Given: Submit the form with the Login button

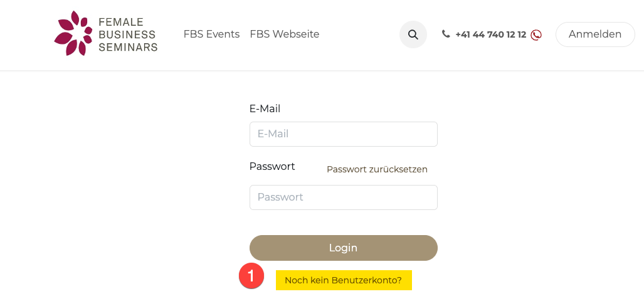Looking at the screenshot, I should click(343, 248).
